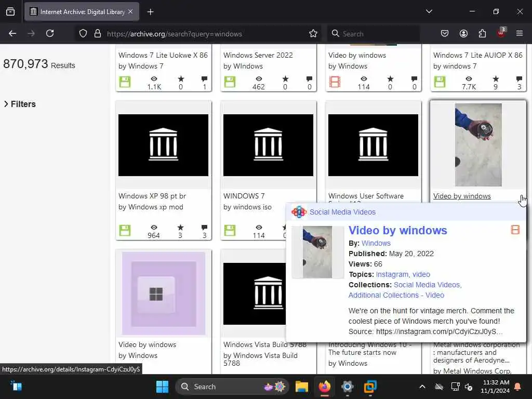Click the Firefox taskbar icon
Viewport: 532px width, 399px height.
325,387
